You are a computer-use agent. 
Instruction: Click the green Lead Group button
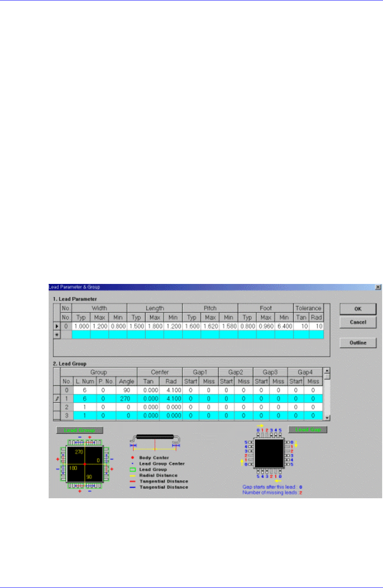pyautogui.click(x=79, y=430)
